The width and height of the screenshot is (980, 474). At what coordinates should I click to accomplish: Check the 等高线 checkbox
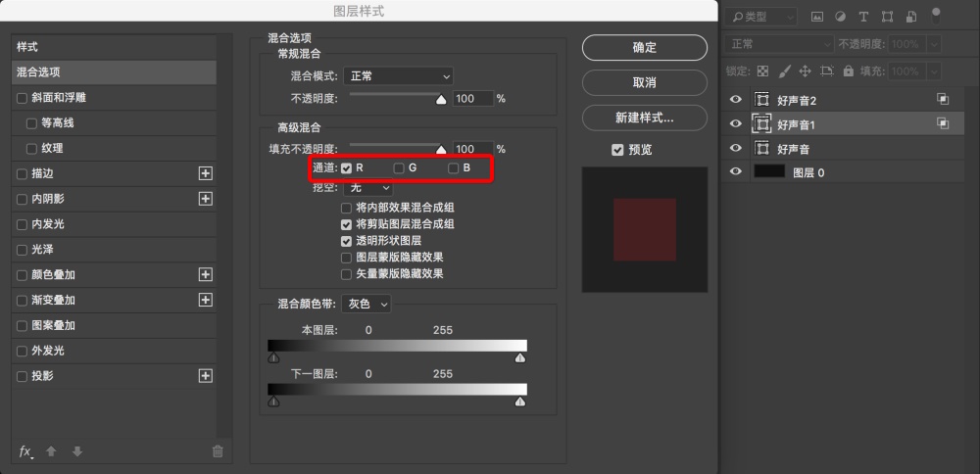click(31, 123)
